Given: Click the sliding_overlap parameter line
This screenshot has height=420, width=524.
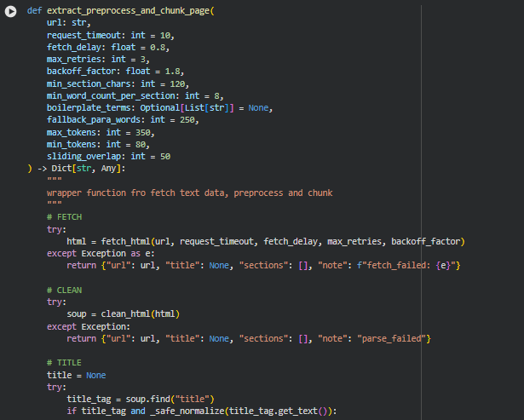Looking at the screenshot, I should point(108,157).
